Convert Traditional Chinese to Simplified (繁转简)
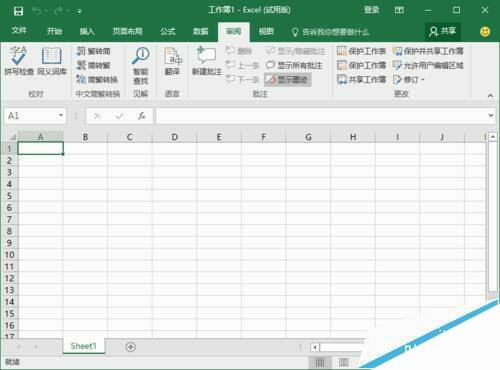 click(x=94, y=51)
